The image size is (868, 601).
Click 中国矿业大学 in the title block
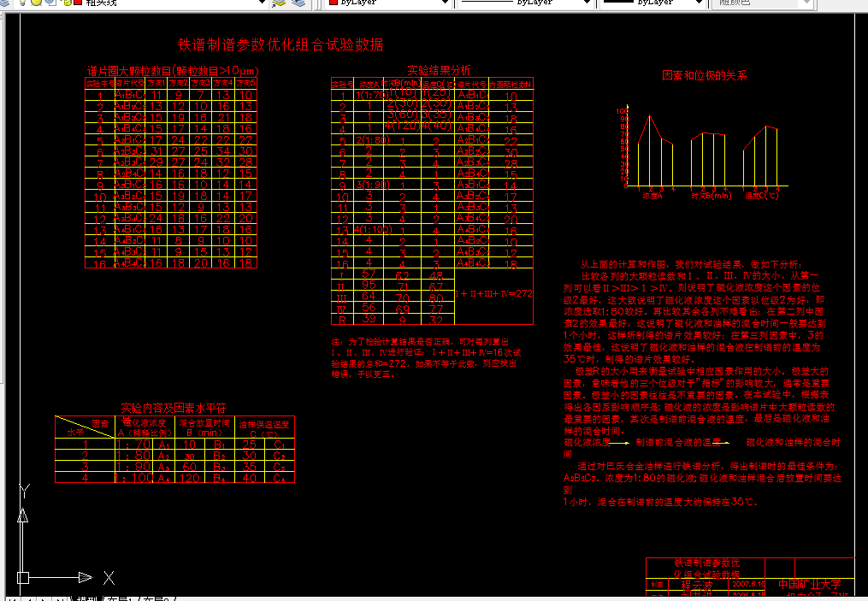809,585
